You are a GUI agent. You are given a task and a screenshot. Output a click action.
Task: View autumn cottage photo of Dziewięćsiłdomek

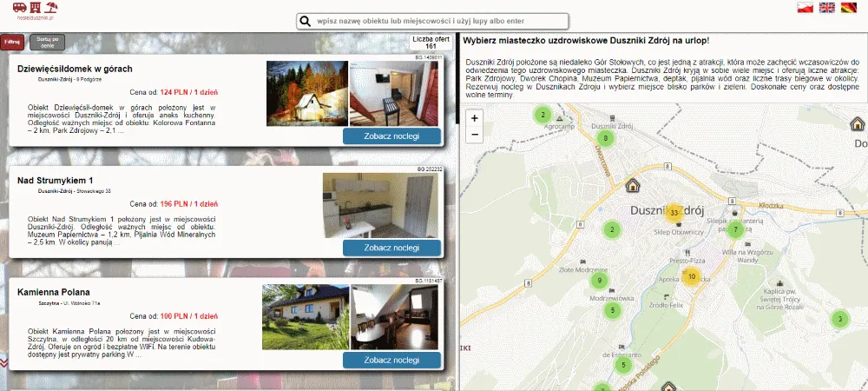click(307, 94)
